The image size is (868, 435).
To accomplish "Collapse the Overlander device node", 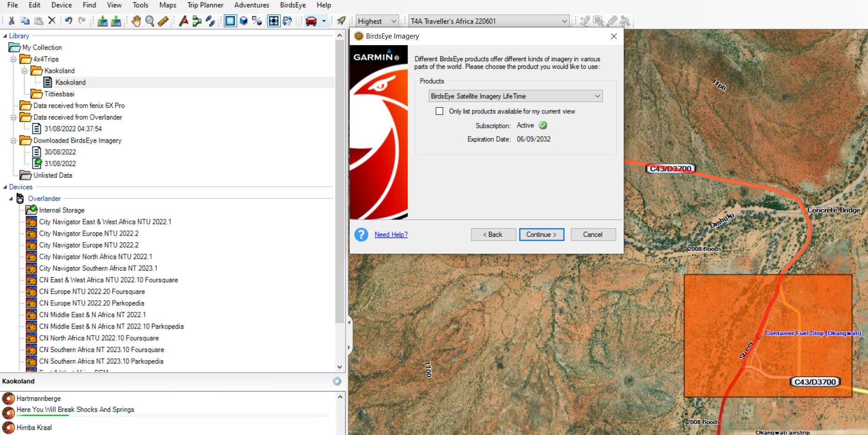I will (x=11, y=198).
